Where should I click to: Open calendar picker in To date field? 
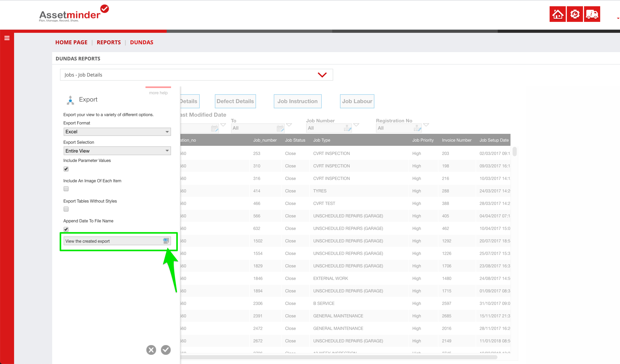[x=280, y=128]
